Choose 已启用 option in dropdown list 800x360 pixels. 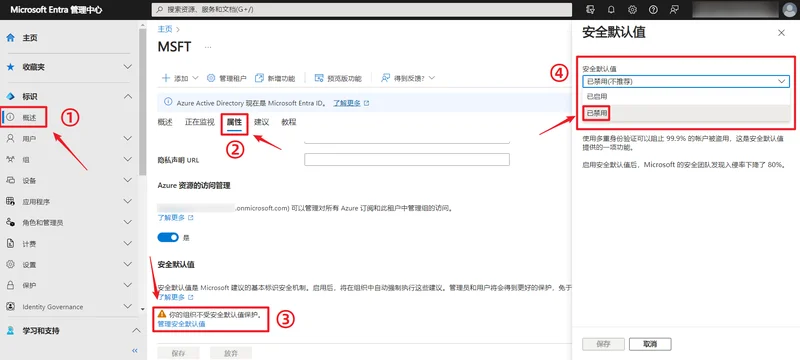tap(686, 96)
